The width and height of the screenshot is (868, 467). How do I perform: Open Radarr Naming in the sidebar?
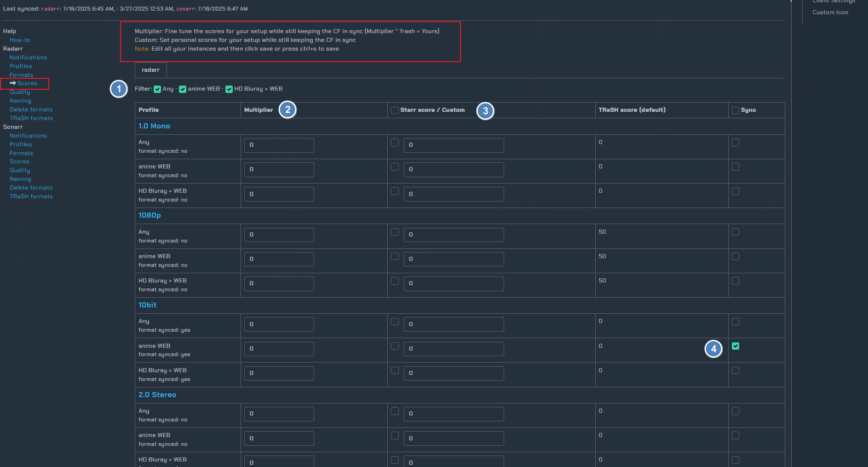pyautogui.click(x=20, y=101)
